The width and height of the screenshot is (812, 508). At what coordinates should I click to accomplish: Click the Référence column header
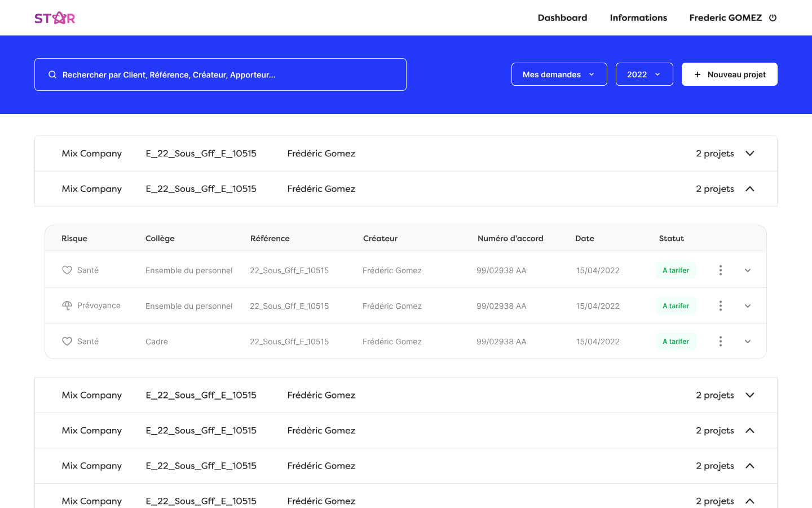click(270, 239)
